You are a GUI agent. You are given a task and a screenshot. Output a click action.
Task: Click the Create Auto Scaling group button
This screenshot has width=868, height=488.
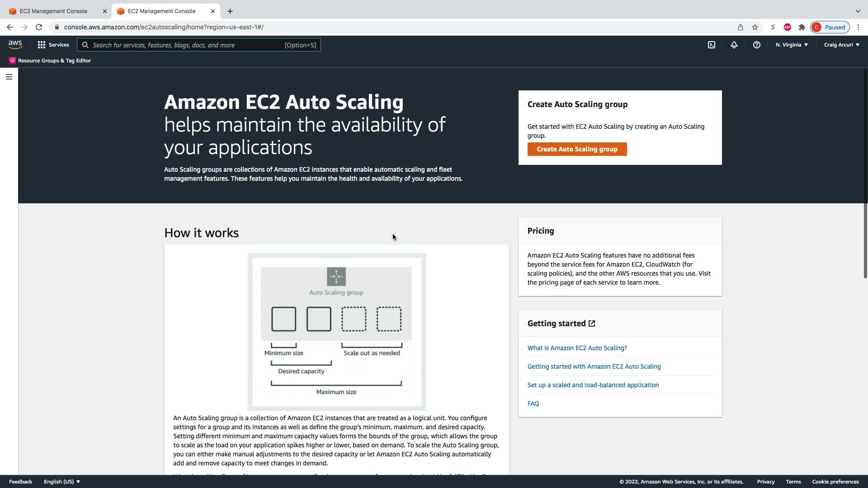[x=577, y=149]
